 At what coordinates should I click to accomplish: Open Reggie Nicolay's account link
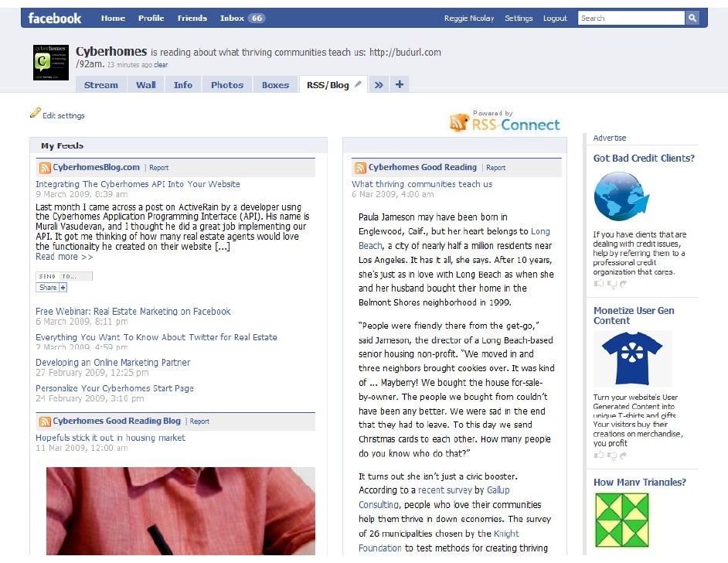(469, 18)
